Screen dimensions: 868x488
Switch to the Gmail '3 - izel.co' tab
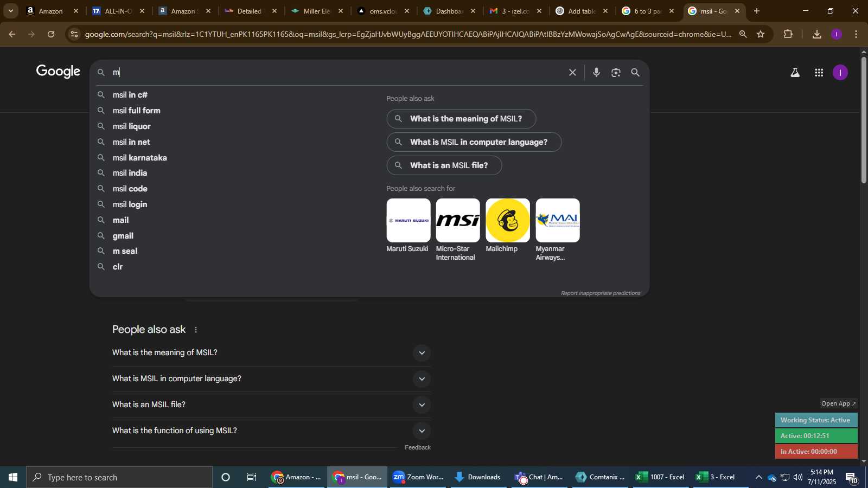(515, 11)
